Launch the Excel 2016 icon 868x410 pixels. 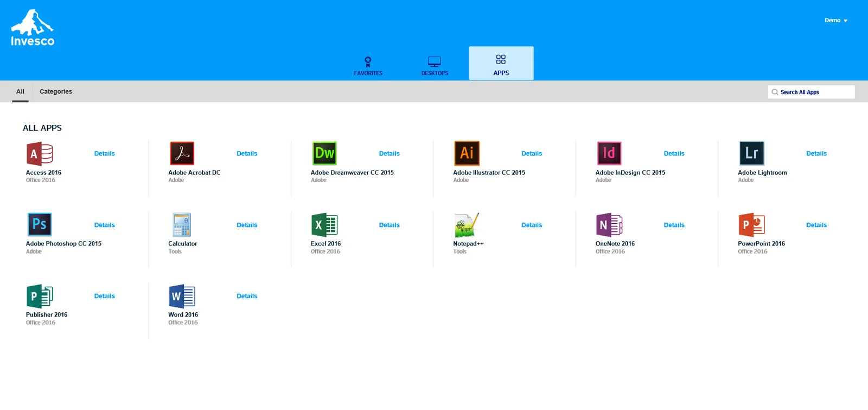click(x=324, y=225)
